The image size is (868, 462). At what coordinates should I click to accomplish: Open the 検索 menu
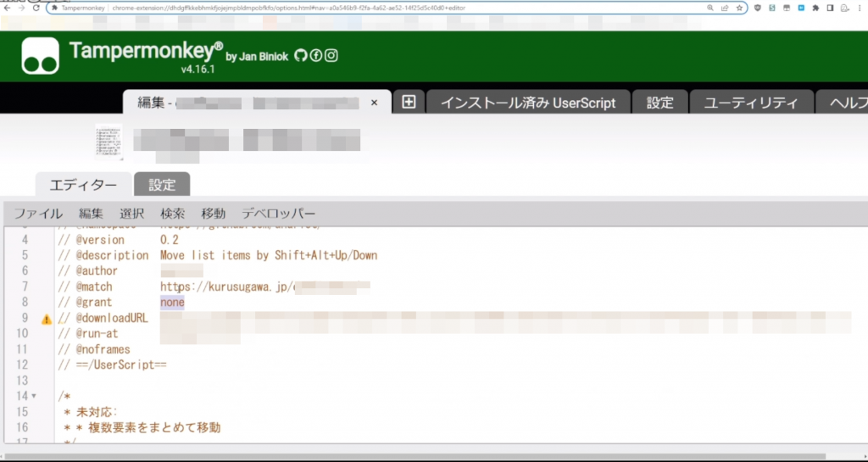tap(173, 214)
